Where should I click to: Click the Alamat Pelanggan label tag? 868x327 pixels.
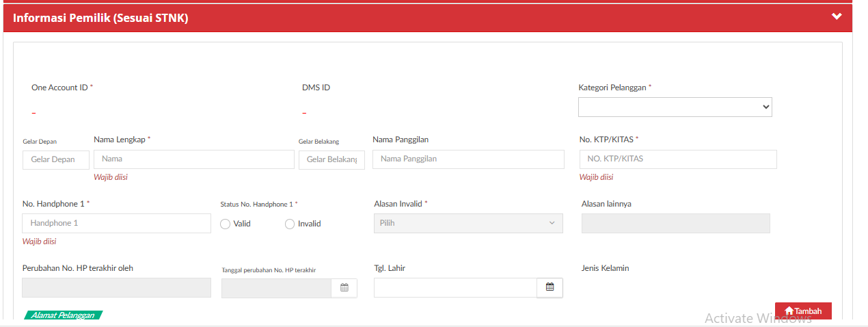pyautogui.click(x=63, y=315)
